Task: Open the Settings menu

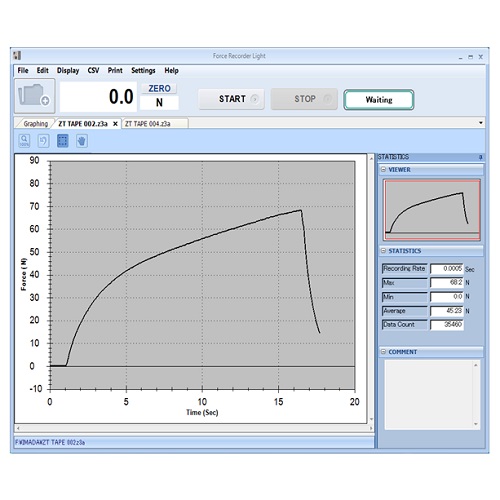Action: pos(143,70)
